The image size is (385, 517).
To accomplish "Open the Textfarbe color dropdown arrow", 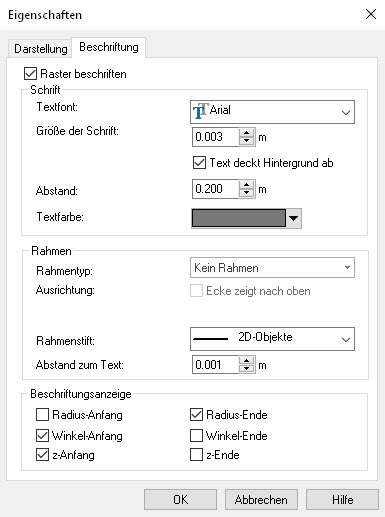I will [294, 218].
